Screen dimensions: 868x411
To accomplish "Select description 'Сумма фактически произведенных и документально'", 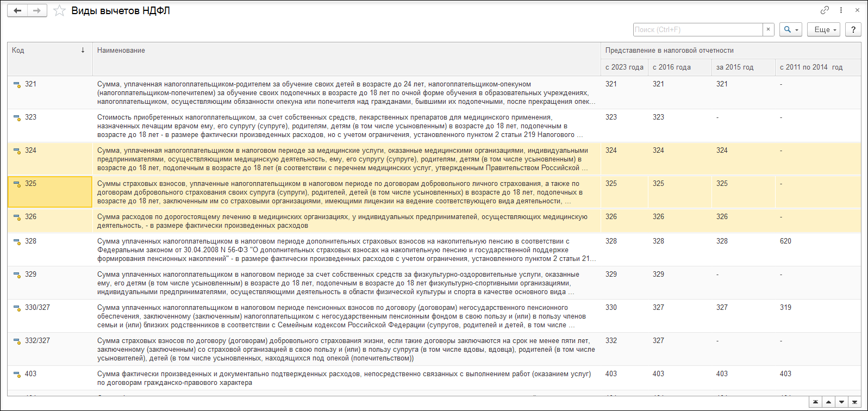I will click(346, 378).
